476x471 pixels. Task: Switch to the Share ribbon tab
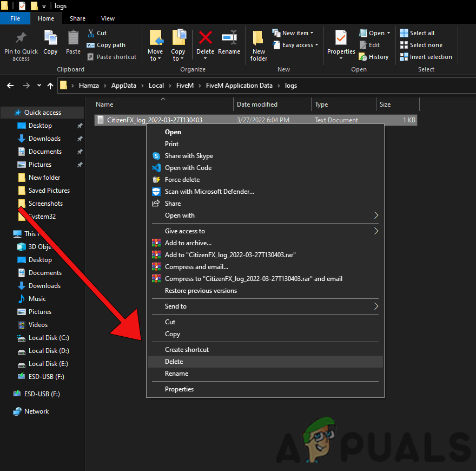tap(77, 18)
